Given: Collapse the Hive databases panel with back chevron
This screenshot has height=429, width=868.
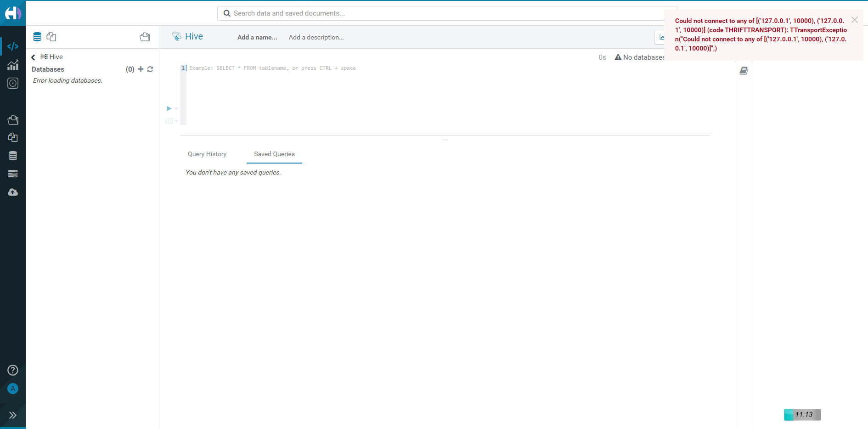Looking at the screenshot, I should (33, 57).
